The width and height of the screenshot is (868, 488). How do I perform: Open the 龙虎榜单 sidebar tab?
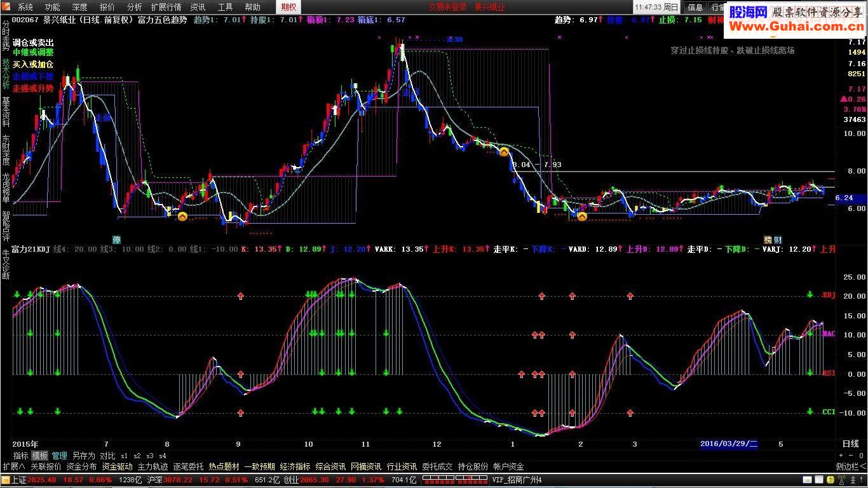pos(6,189)
